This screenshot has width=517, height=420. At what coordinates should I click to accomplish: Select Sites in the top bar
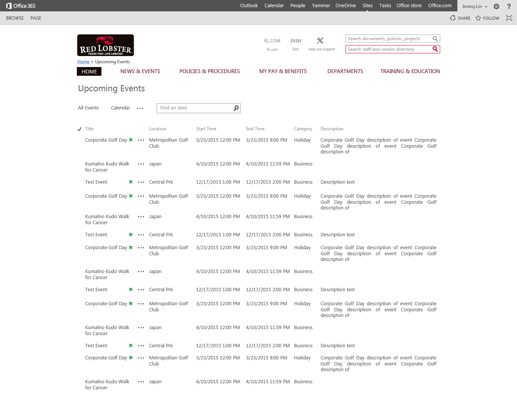pyautogui.click(x=368, y=6)
